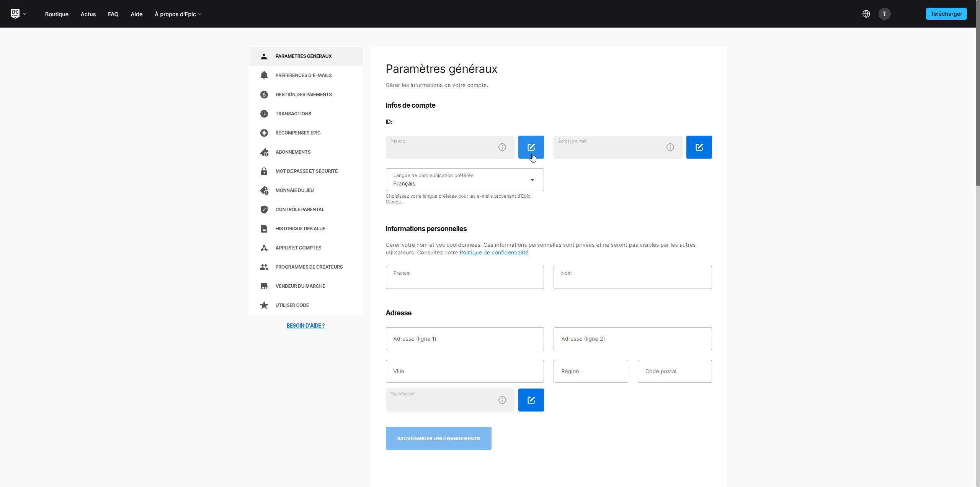Open the Politique de confidentialité link
Image resolution: width=980 pixels, height=487 pixels.
coord(493,253)
